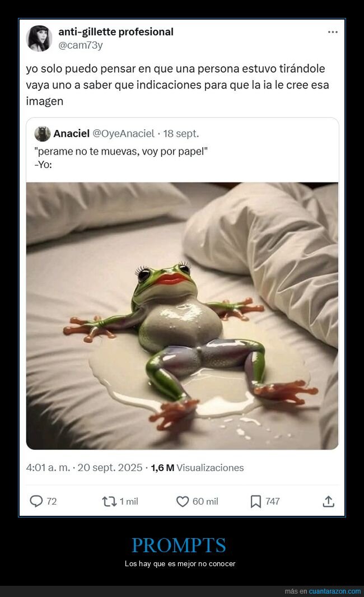Click the @cam73y handle
The image size is (364, 597).
tap(81, 45)
